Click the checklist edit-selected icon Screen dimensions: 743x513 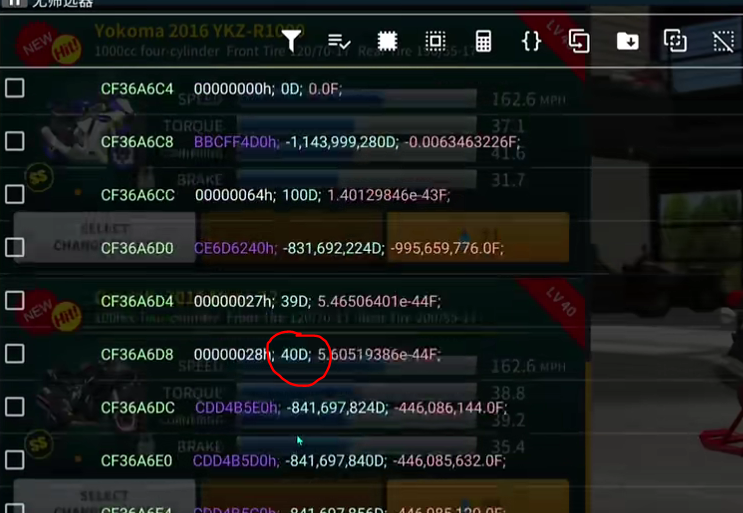(339, 42)
